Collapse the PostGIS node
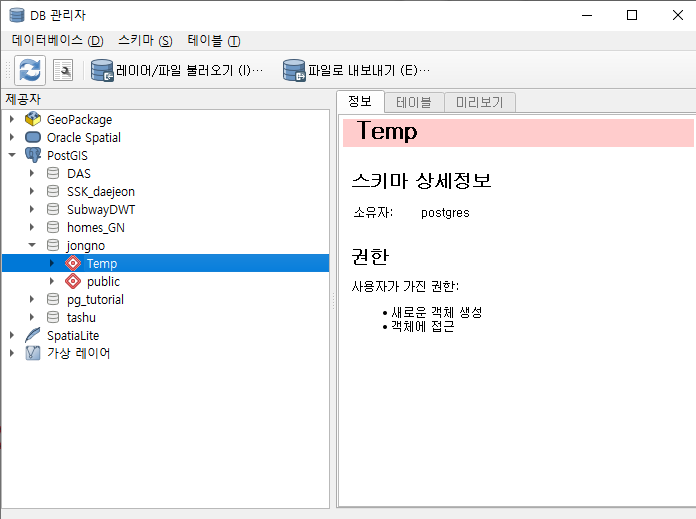This screenshot has width=696, height=519. point(12,155)
